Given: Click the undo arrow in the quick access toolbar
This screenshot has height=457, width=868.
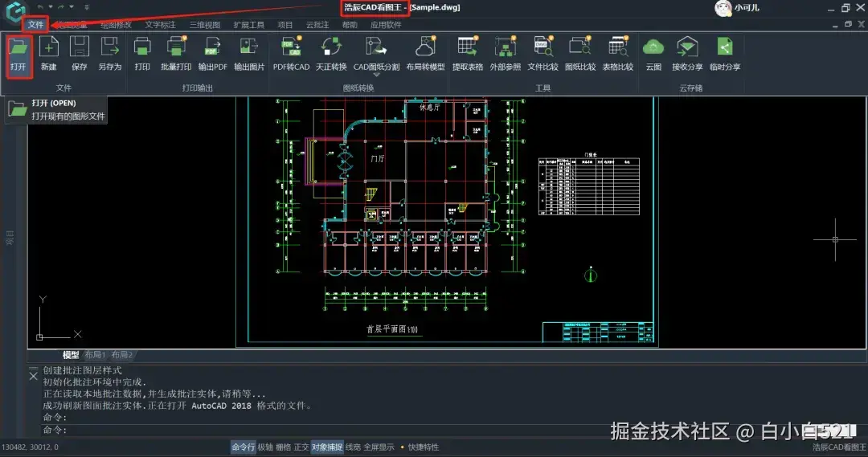Looking at the screenshot, I should [40, 6].
